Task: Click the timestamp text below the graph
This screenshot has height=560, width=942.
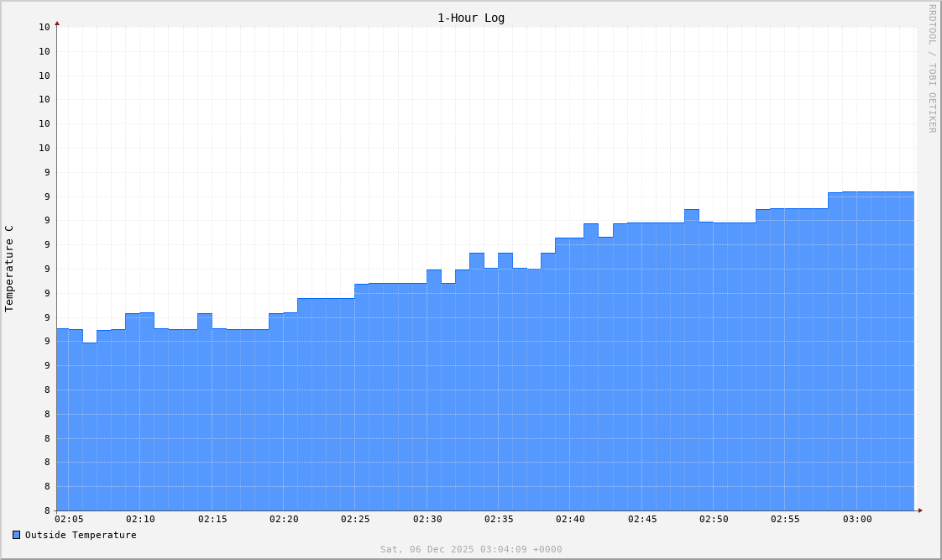Action: click(471, 548)
